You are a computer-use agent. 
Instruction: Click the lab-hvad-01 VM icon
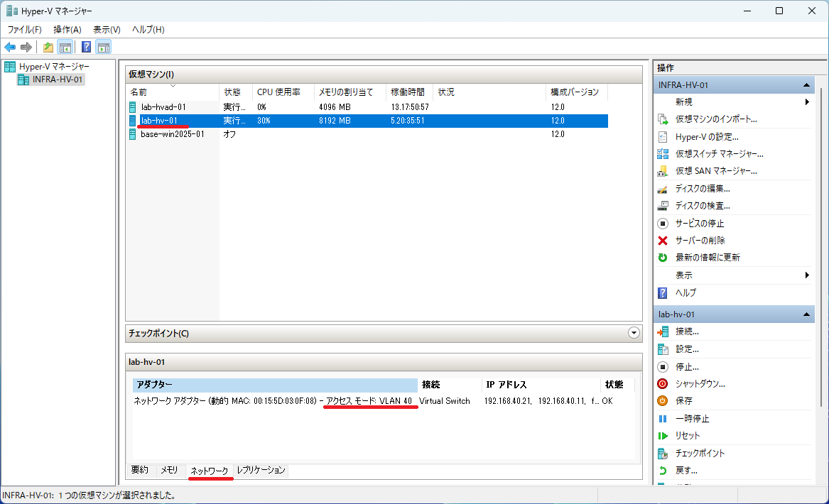(133, 107)
